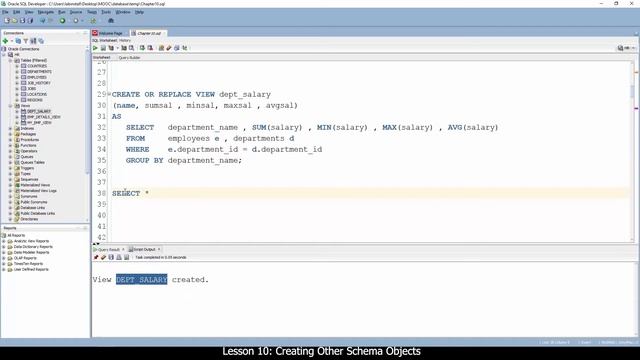
Task: Click the SQL worksheet connection icon in main toolbar
Action: point(93,20)
